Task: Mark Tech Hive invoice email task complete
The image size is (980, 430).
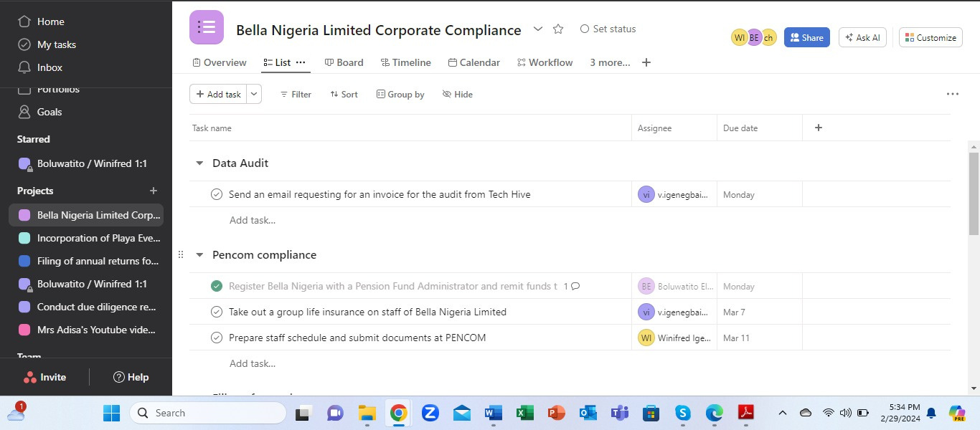Action: coord(217,194)
